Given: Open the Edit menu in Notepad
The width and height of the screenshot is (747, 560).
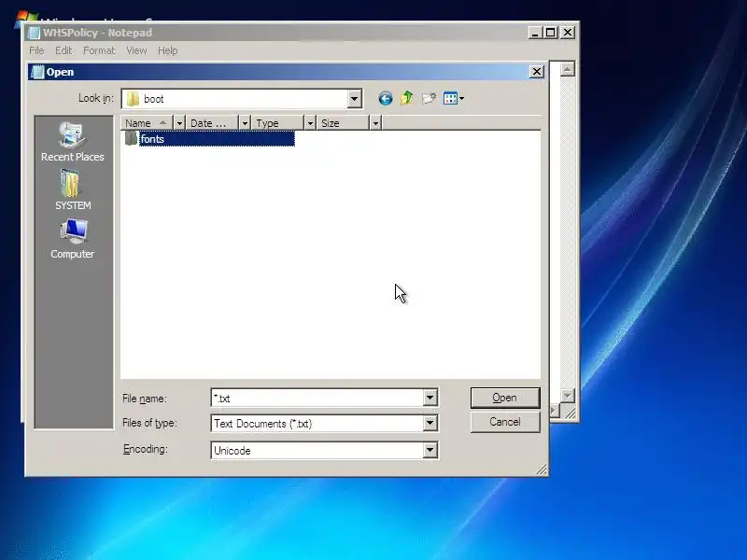Looking at the screenshot, I should 63,50.
